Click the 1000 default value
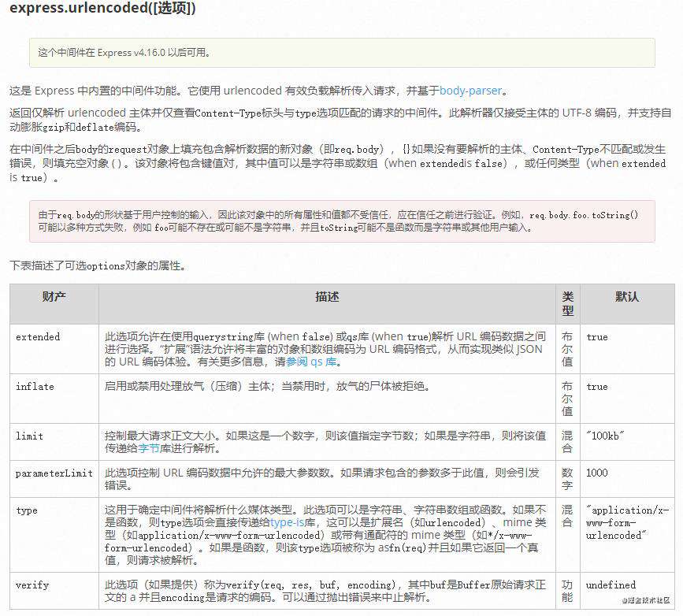 click(597, 473)
